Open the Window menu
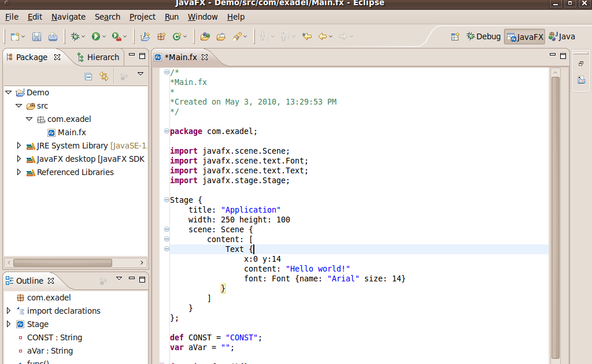The image size is (592, 364). point(203,17)
